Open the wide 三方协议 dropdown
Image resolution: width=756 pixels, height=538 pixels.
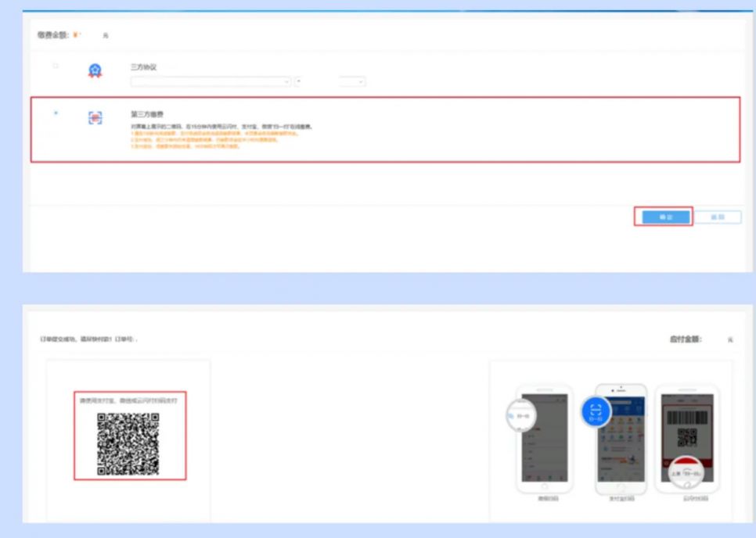tap(211, 81)
